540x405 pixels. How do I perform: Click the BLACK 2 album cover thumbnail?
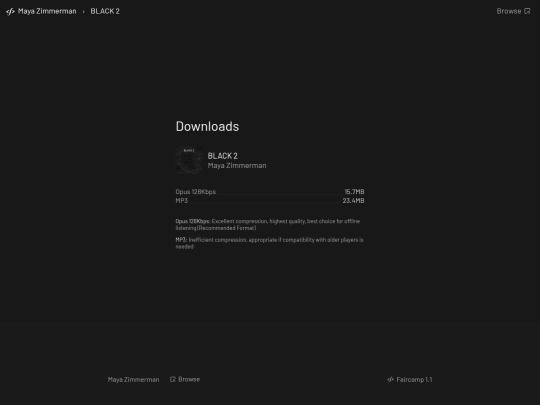pyautogui.click(x=189, y=160)
